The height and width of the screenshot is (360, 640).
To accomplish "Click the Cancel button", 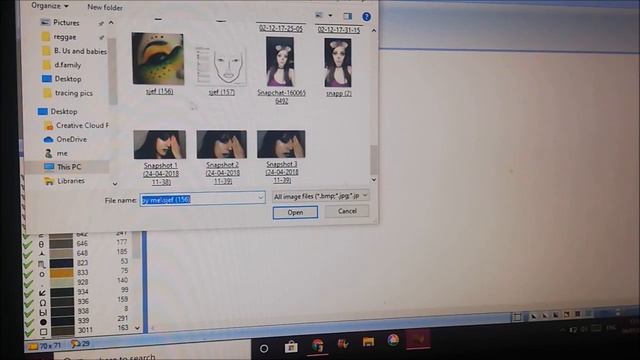I will (347, 211).
